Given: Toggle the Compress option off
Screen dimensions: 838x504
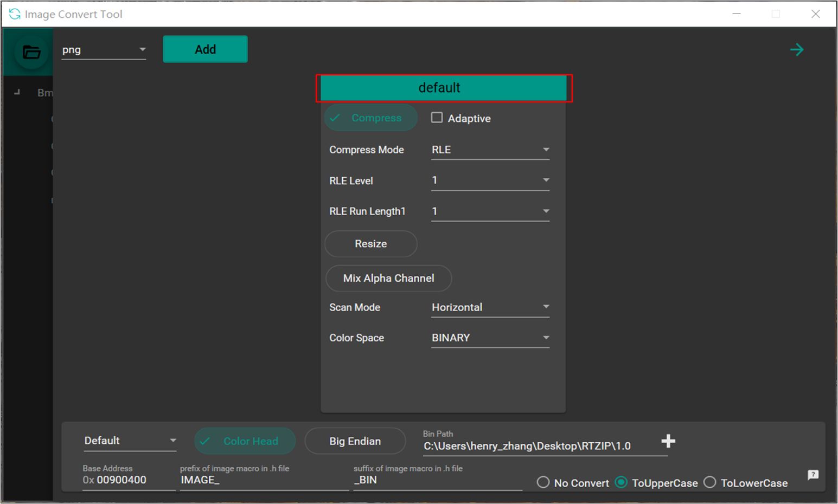Looking at the screenshot, I should [x=371, y=118].
